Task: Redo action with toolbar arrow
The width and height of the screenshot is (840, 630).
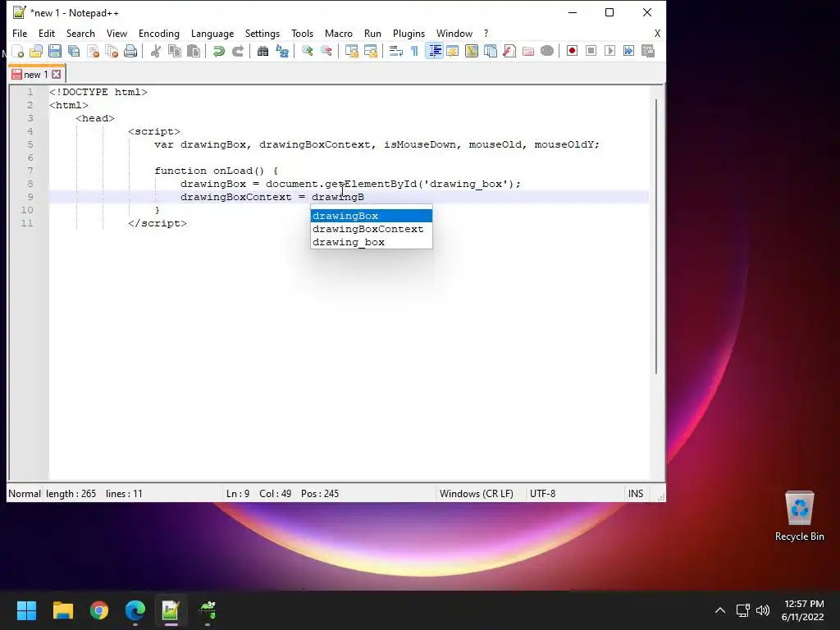Action: pos(237,51)
